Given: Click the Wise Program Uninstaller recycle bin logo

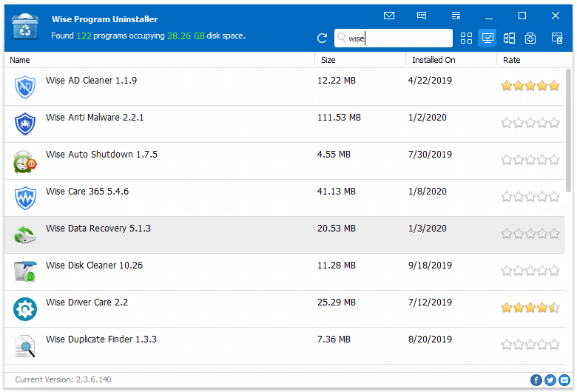Looking at the screenshot, I should [x=24, y=27].
